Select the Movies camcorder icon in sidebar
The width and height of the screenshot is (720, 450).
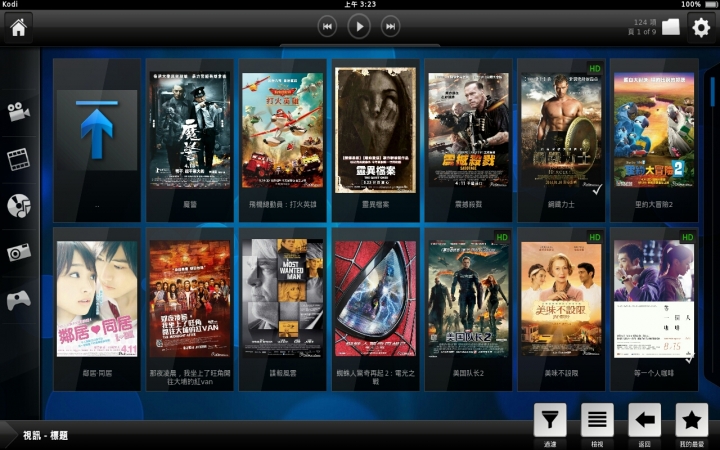(18, 112)
